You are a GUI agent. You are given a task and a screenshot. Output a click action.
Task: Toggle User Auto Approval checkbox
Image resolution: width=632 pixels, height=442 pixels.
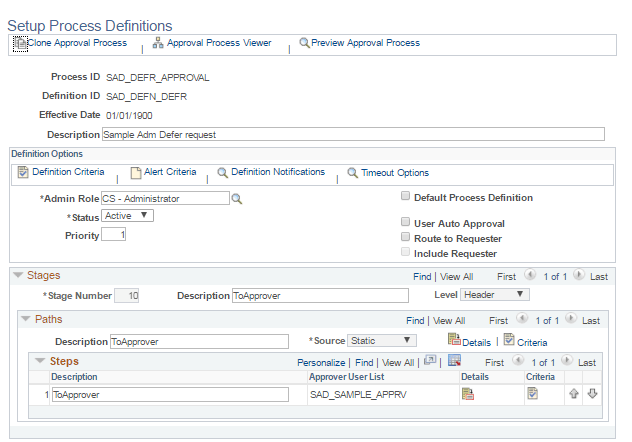pyautogui.click(x=405, y=222)
